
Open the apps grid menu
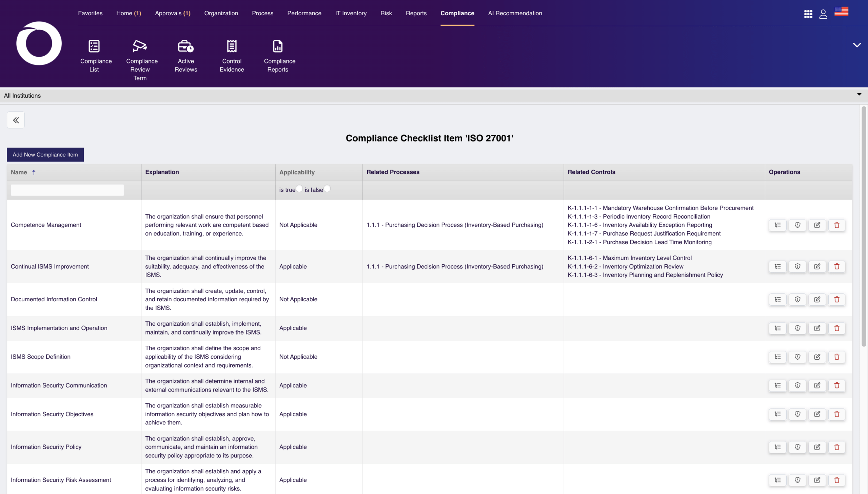[x=808, y=14]
